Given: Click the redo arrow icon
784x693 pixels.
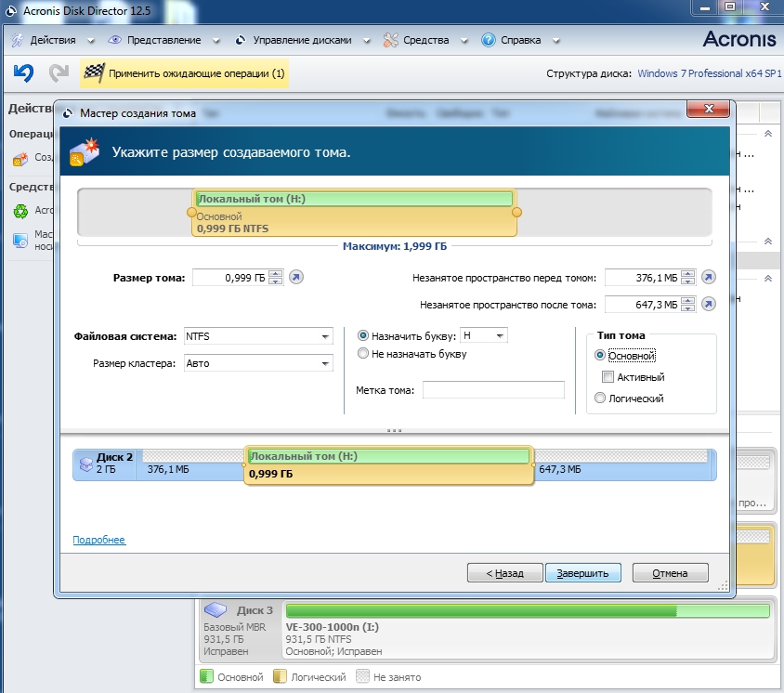Looking at the screenshot, I should [x=59, y=73].
